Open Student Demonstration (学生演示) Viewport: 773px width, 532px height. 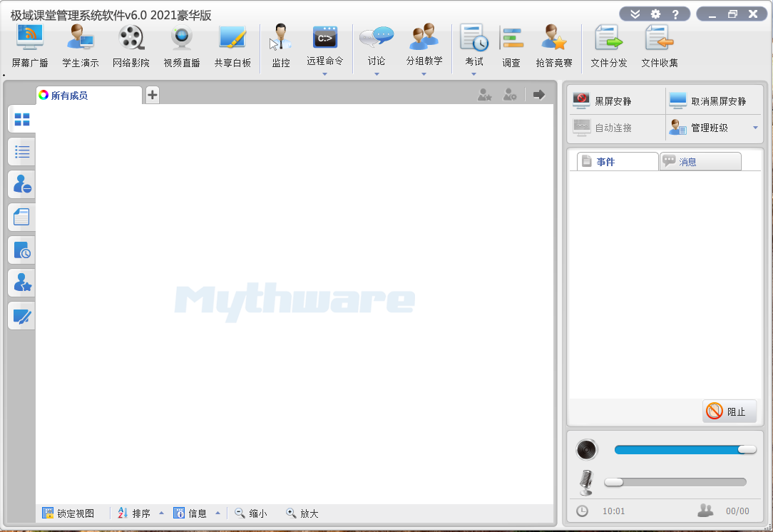click(x=81, y=46)
